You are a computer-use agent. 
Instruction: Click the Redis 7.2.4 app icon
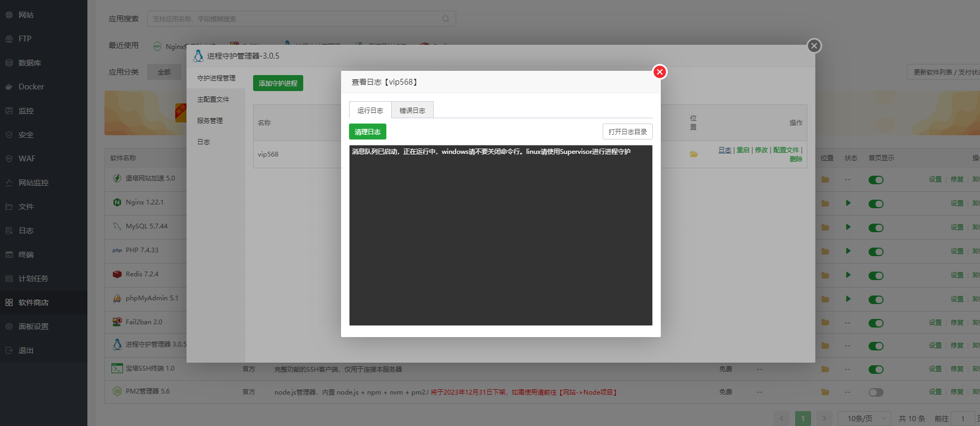117,274
